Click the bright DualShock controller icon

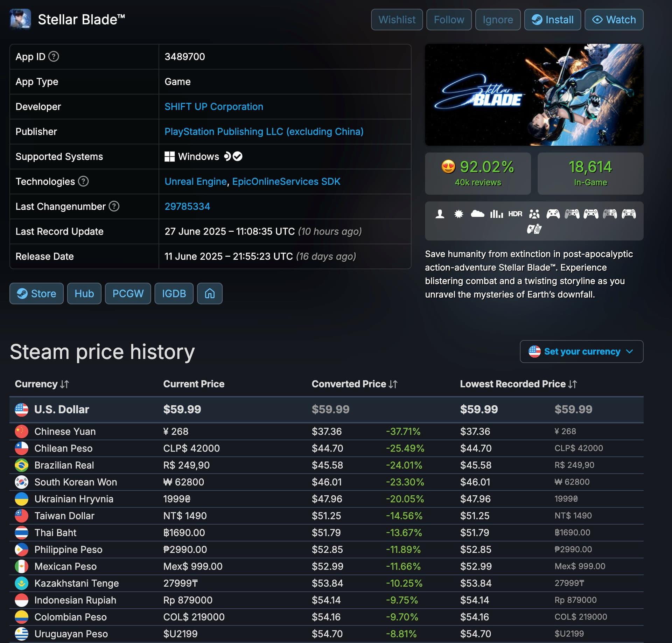pyautogui.click(x=591, y=214)
